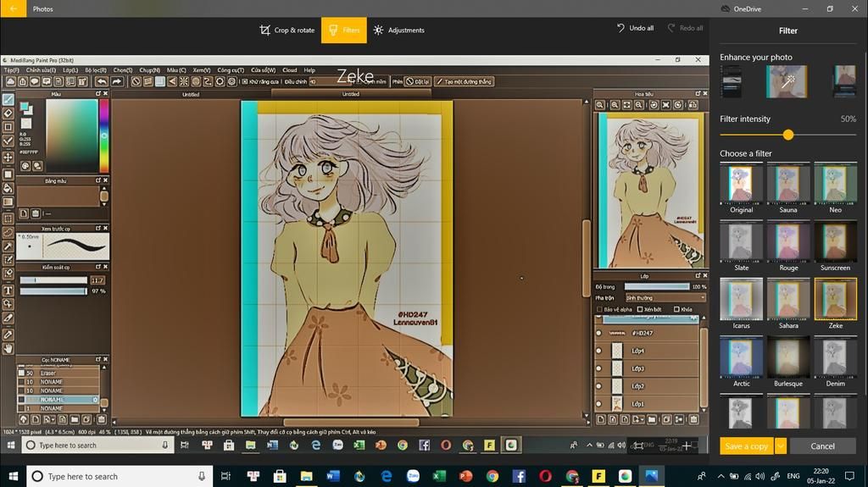This screenshot has width=868, height=487.
Task: Click the OneDrive status in title bar
Action: click(741, 8)
